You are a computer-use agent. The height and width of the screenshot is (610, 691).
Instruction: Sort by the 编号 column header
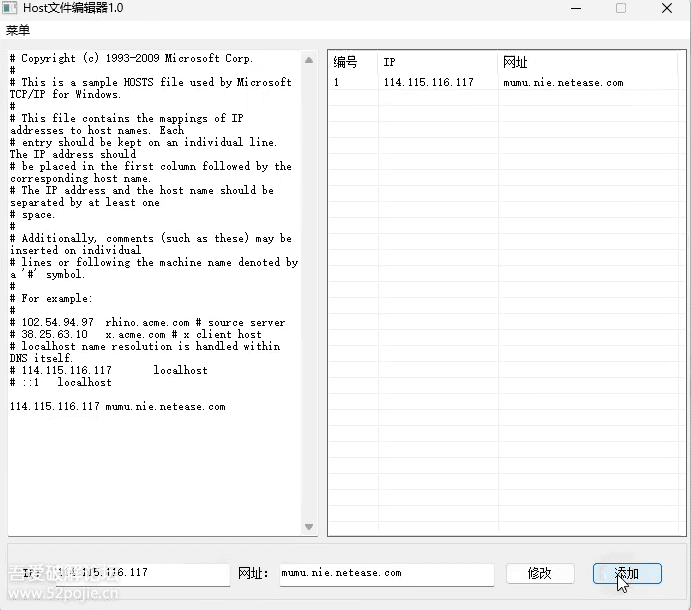(x=352, y=62)
